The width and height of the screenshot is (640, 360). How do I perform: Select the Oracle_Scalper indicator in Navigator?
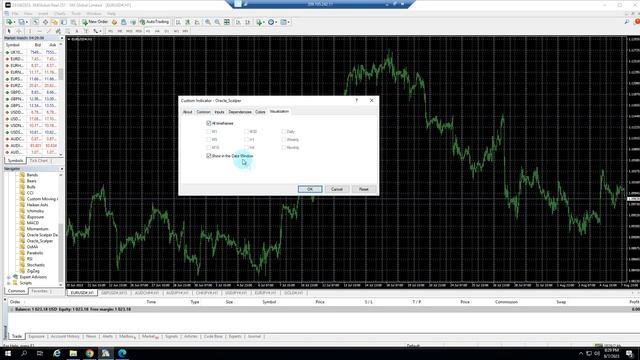[x=40, y=241]
